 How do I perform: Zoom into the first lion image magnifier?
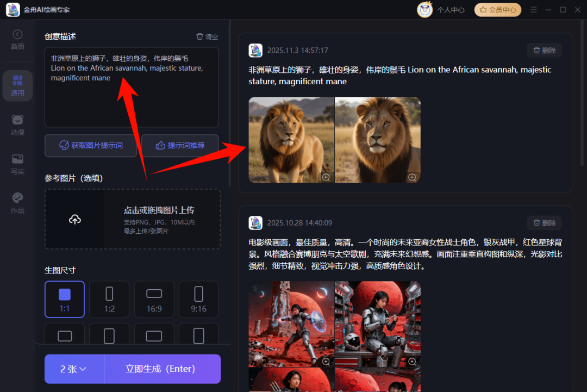click(x=326, y=177)
